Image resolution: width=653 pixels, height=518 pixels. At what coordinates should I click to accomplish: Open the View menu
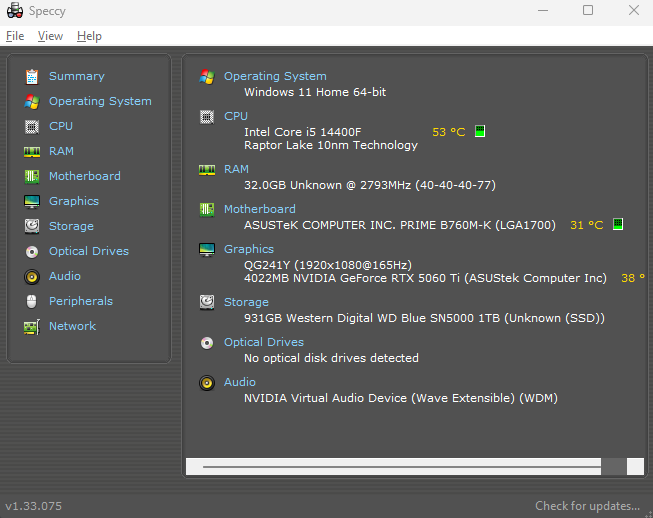pyautogui.click(x=50, y=36)
